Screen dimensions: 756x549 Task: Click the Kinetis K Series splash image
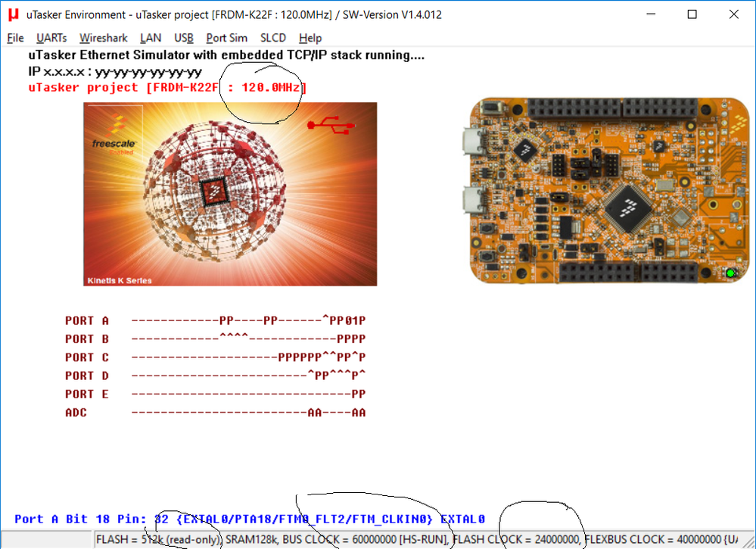(x=230, y=194)
